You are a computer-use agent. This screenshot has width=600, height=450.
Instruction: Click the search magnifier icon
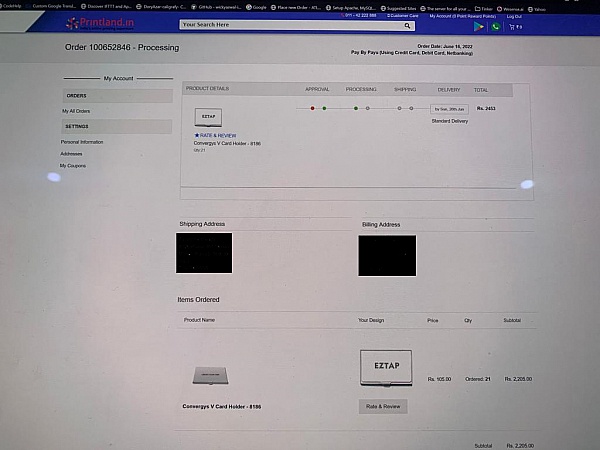tap(407, 26)
